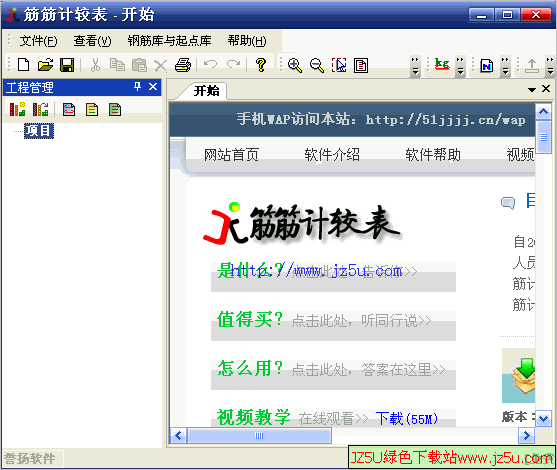
Task: Cut with the scissors icon
Action: (x=95, y=65)
